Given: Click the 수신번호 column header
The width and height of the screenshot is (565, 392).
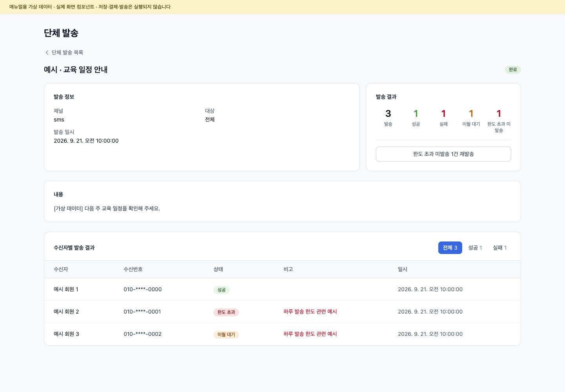Looking at the screenshot, I should pos(133,269).
